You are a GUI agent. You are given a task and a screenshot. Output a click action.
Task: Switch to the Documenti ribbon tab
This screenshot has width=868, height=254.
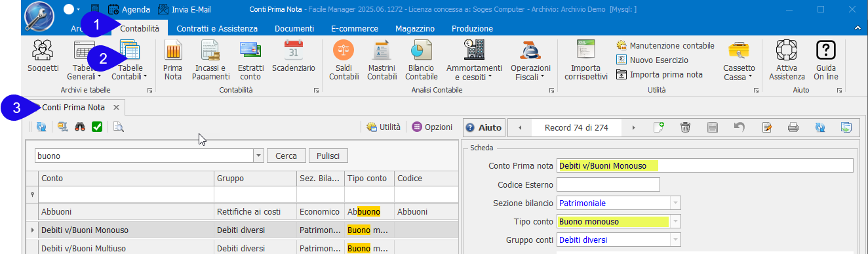294,28
